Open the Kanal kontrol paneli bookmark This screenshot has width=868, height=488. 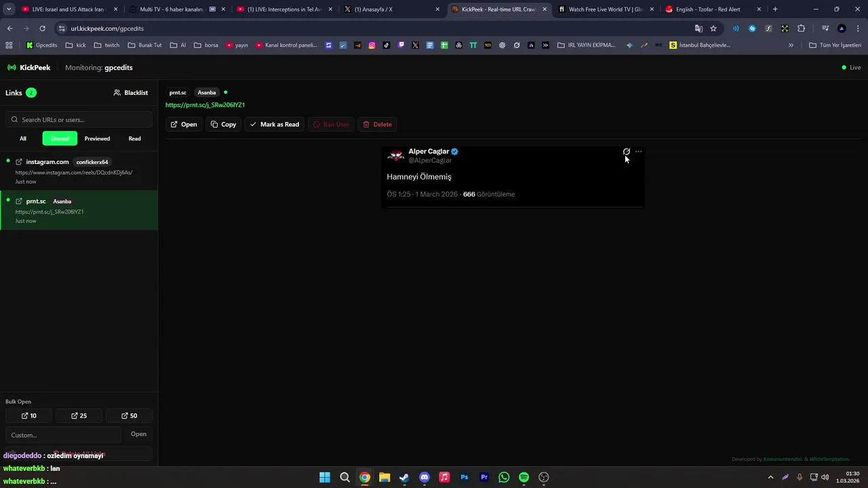pos(286,45)
